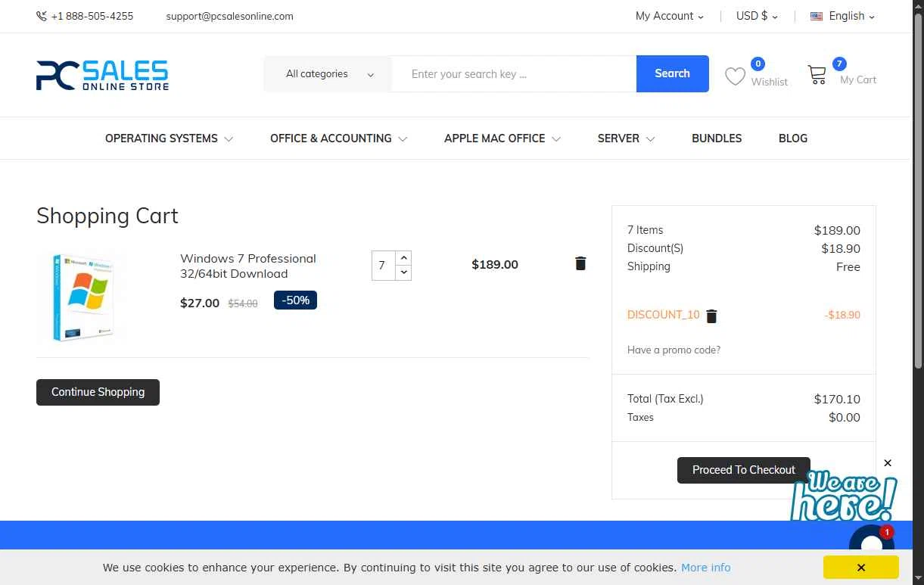Expand the Apple Mac Office menu

(x=502, y=138)
